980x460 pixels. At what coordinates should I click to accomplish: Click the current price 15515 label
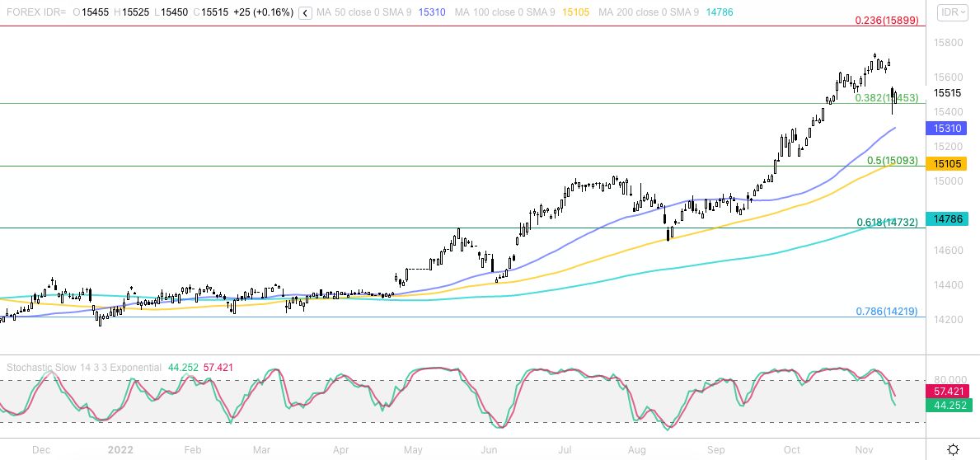coord(947,93)
